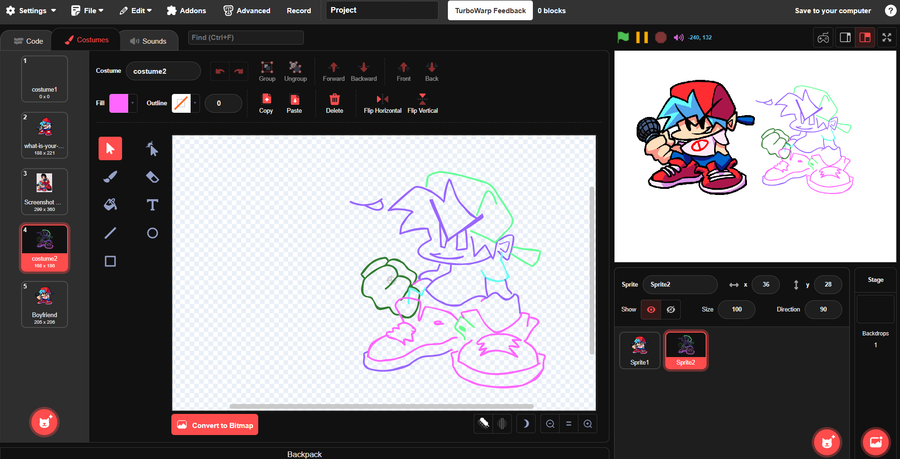Click the green flag
This screenshot has width=900, height=459.
(x=623, y=37)
